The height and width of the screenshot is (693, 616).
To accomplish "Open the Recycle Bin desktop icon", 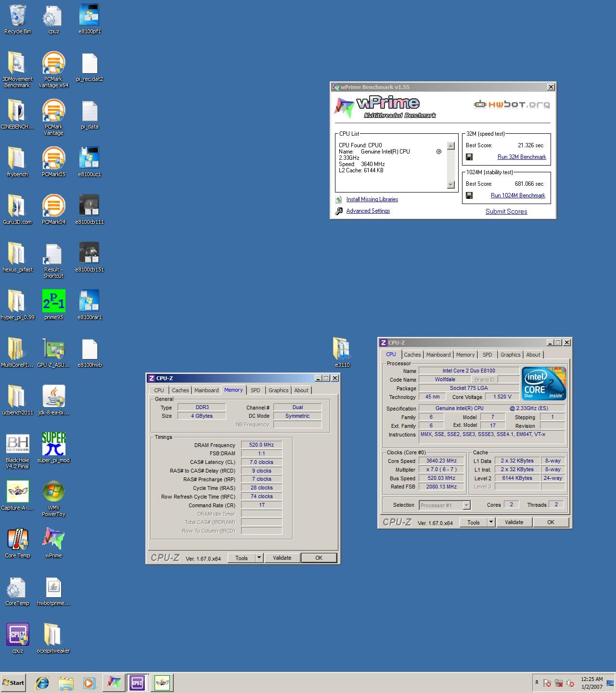I will pos(17,19).
